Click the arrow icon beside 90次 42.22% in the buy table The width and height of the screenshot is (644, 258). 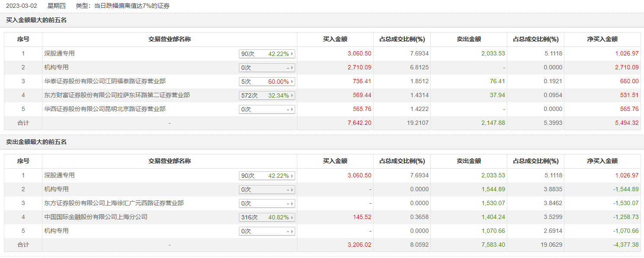coord(292,54)
